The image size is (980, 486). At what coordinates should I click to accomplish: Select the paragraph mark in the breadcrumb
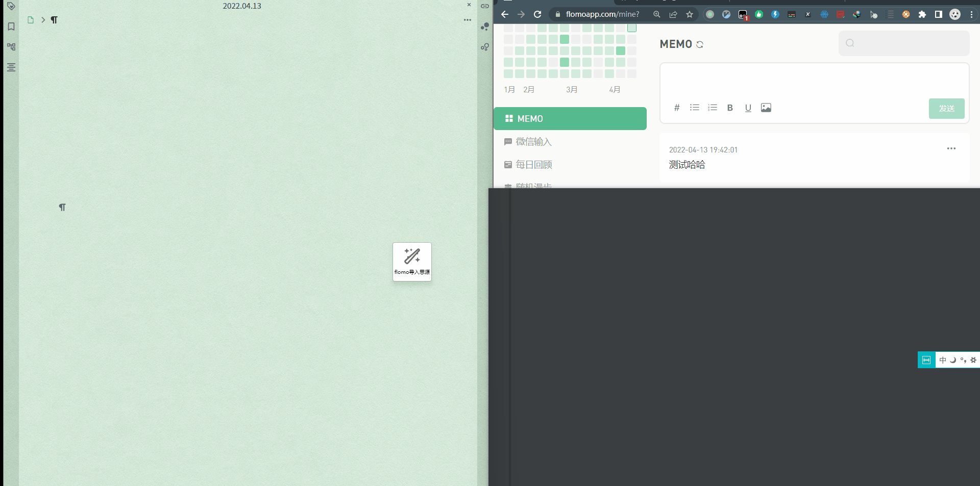54,20
